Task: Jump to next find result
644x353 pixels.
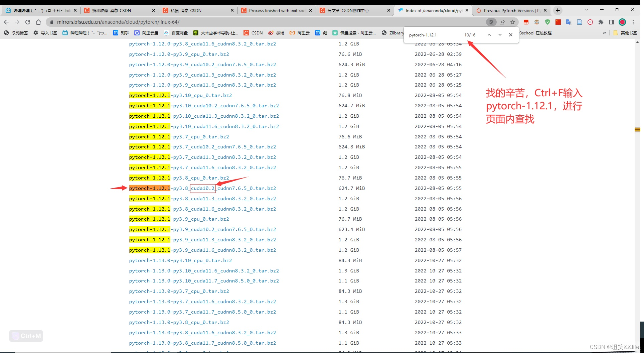Action: [x=500, y=35]
